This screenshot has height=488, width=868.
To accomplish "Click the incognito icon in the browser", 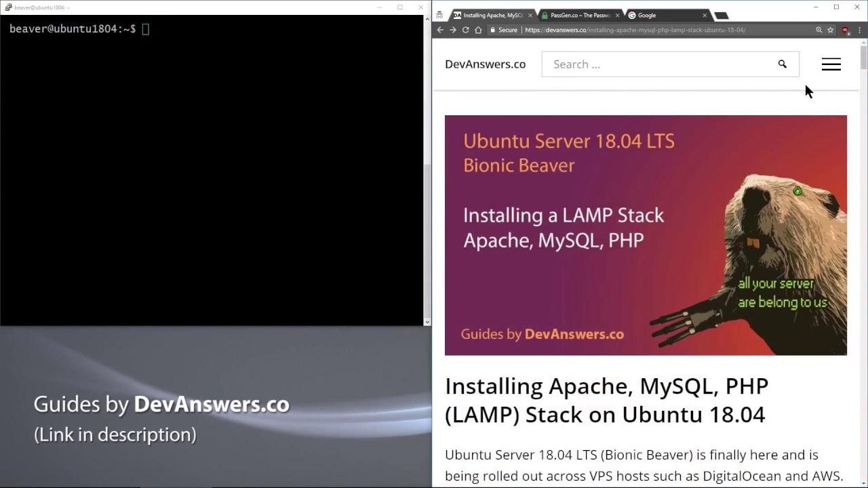I will 439,15.
